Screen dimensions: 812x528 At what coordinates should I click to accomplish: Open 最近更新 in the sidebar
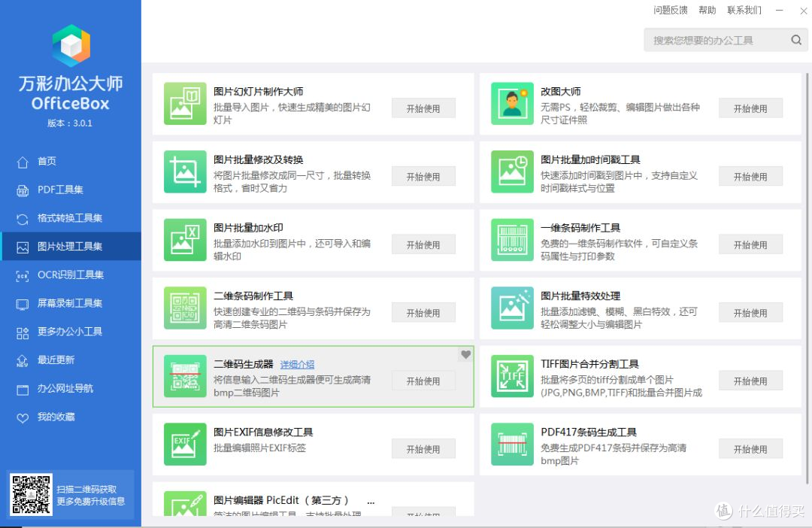(x=71, y=360)
